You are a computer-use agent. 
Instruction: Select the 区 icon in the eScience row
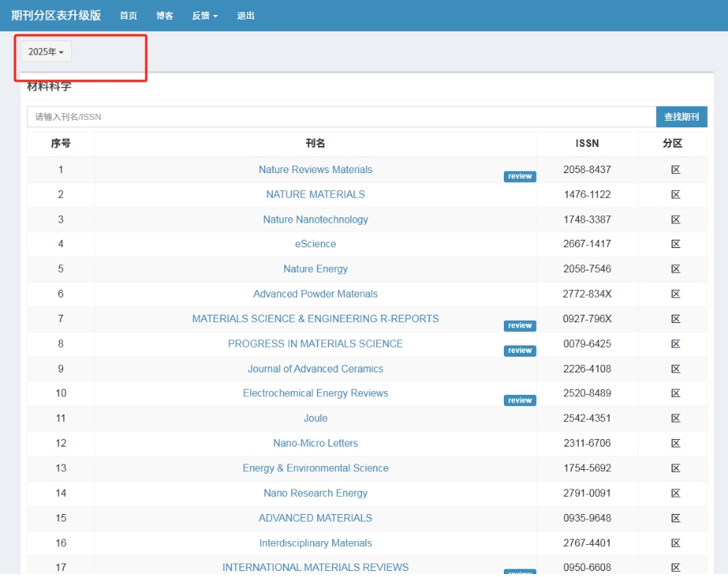point(676,244)
